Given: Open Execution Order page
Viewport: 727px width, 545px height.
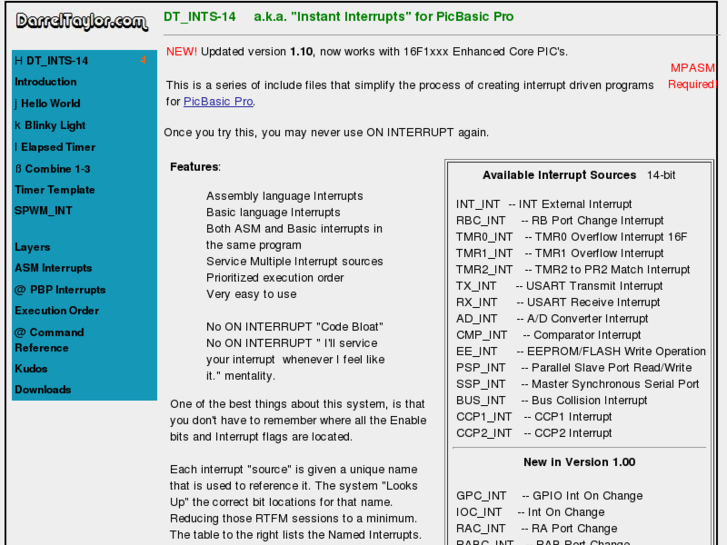Looking at the screenshot, I should click(57, 311).
